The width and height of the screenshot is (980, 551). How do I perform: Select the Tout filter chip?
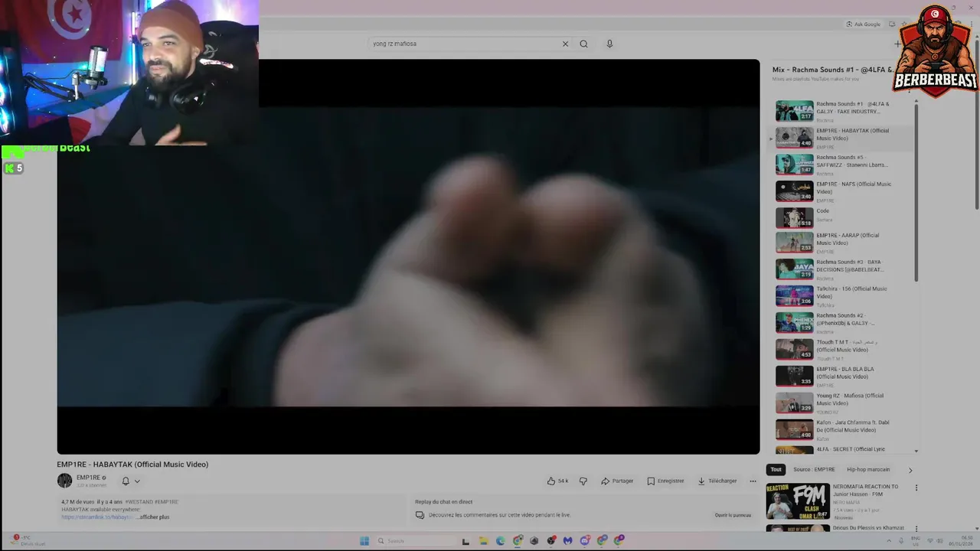click(x=776, y=470)
